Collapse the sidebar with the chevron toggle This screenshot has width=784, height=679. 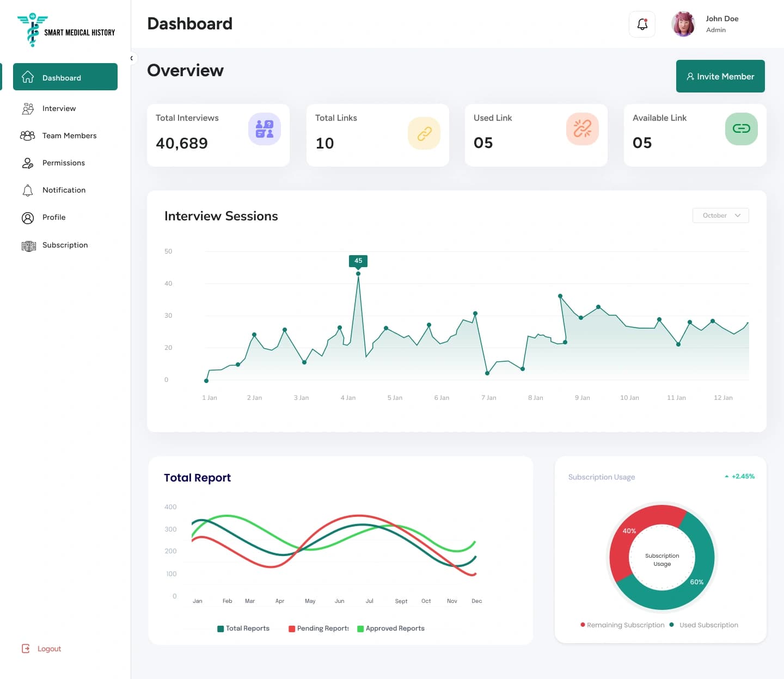(x=131, y=58)
